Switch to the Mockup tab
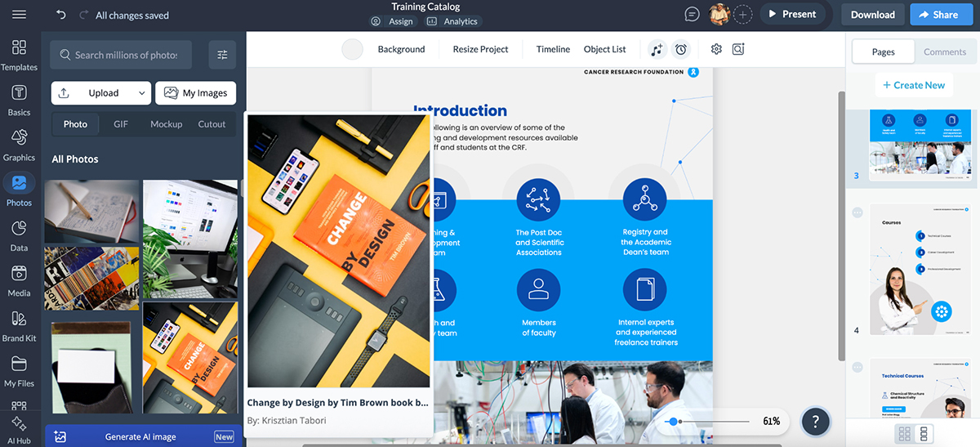980x447 pixels. pyautogui.click(x=166, y=124)
